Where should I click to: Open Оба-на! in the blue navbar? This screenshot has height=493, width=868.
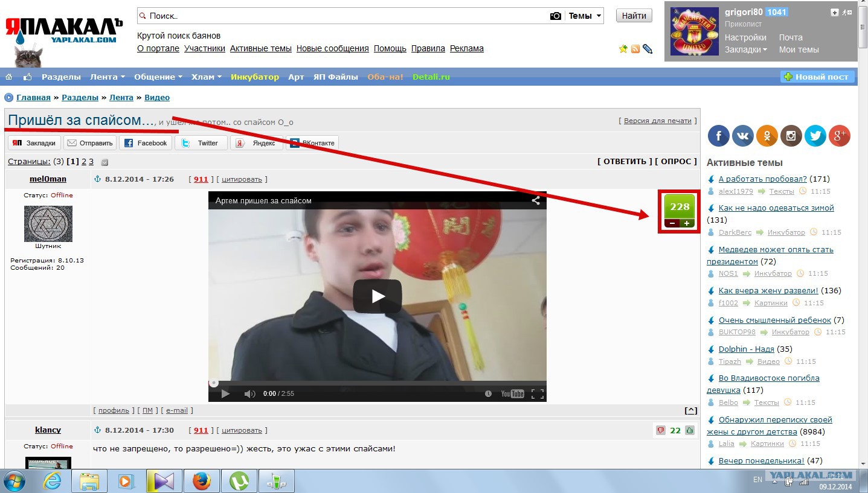click(x=385, y=77)
